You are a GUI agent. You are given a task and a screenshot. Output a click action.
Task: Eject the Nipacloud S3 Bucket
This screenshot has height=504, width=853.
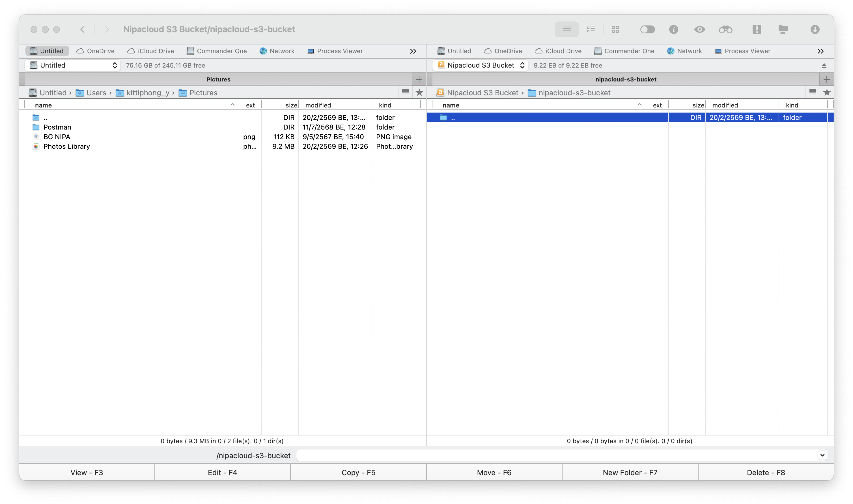point(824,66)
